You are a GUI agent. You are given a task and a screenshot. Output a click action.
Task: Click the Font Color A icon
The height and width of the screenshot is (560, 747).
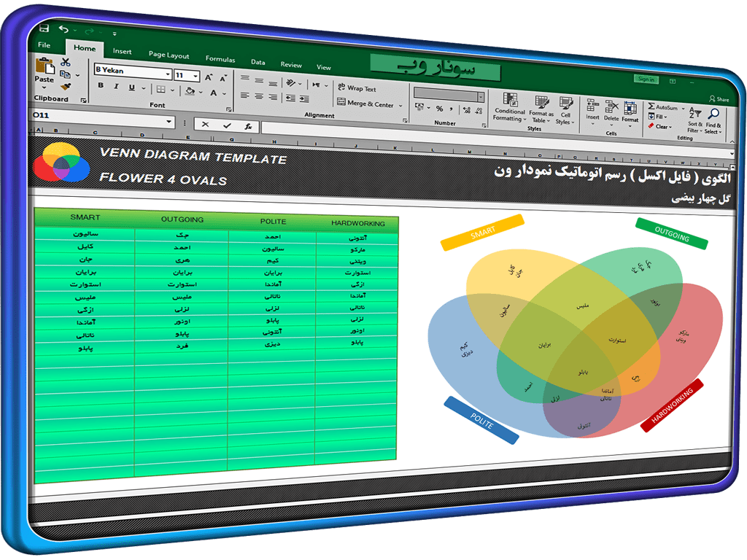tap(214, 93)
